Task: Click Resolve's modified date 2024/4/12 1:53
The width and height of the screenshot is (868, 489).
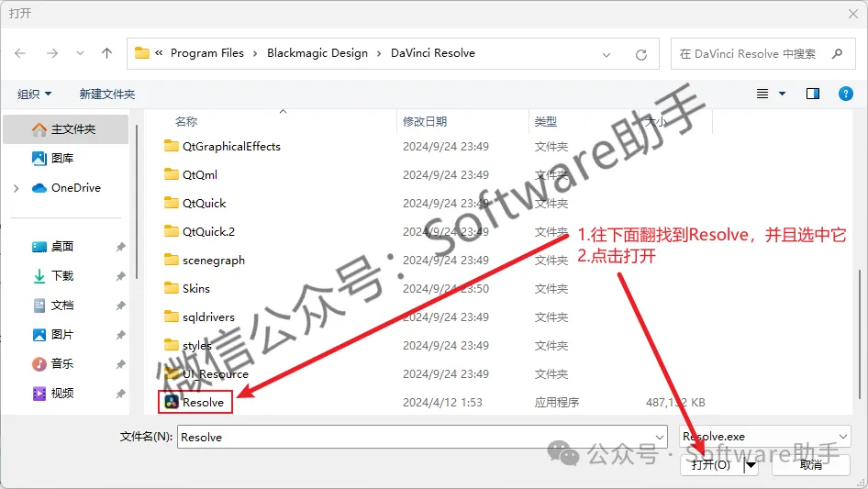Action: 442,403
